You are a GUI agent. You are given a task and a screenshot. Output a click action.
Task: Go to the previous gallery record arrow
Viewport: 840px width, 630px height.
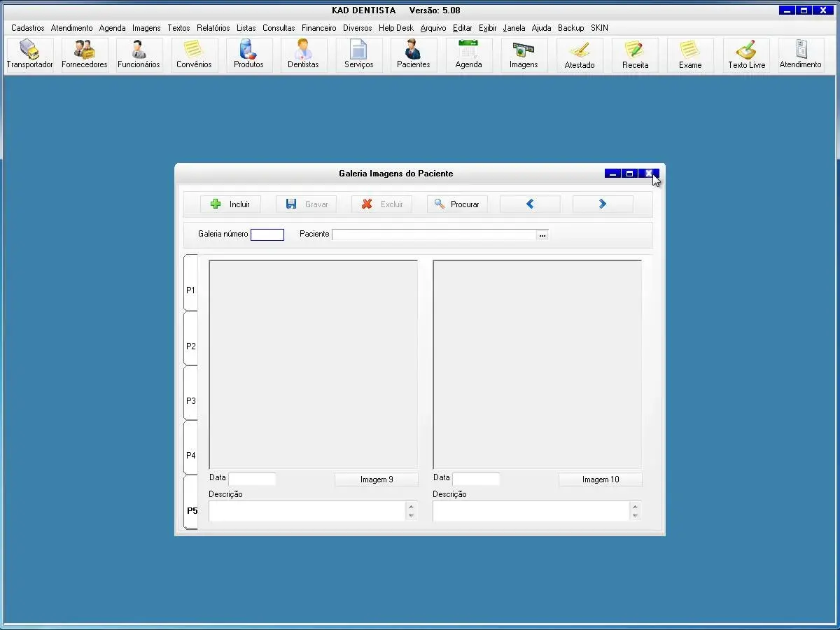point(530,204)
